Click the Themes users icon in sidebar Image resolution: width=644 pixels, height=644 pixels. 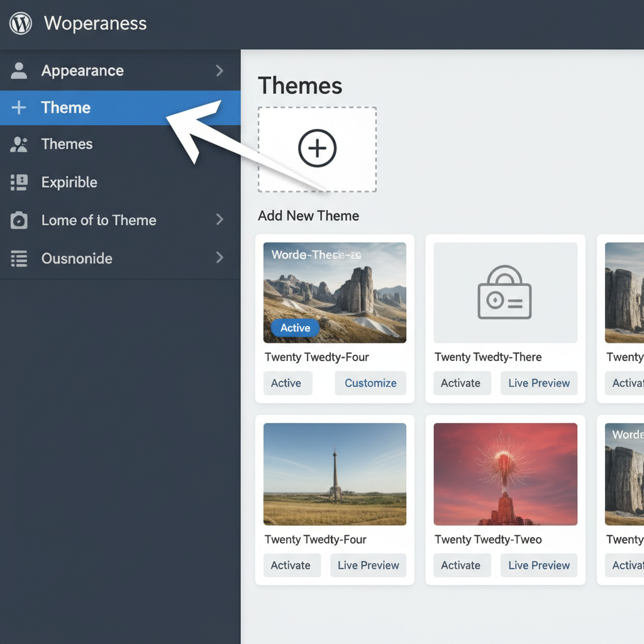click(x=19, y=145)
